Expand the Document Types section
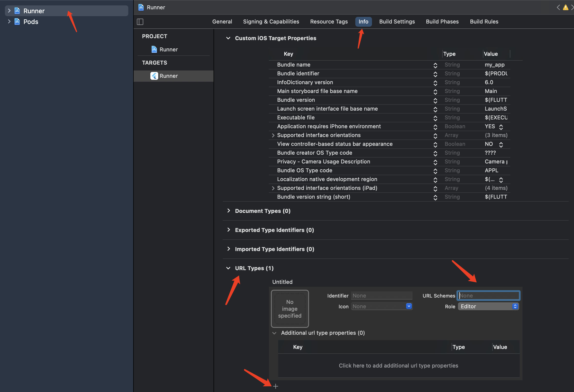Image resolution: width=574 pixels, height=392 pixels. pos(228,211)
